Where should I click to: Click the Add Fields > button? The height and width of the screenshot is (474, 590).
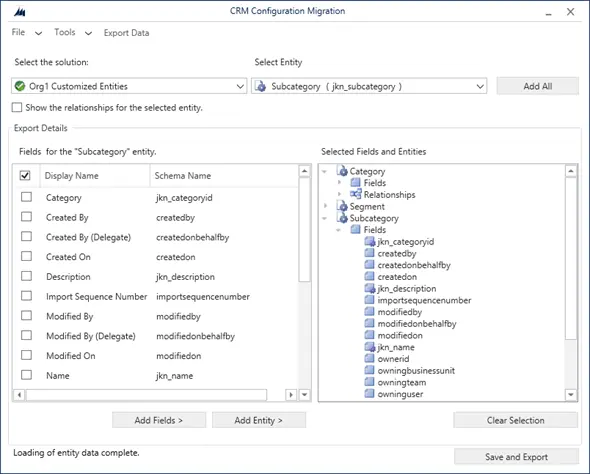[x=159, y=420]
